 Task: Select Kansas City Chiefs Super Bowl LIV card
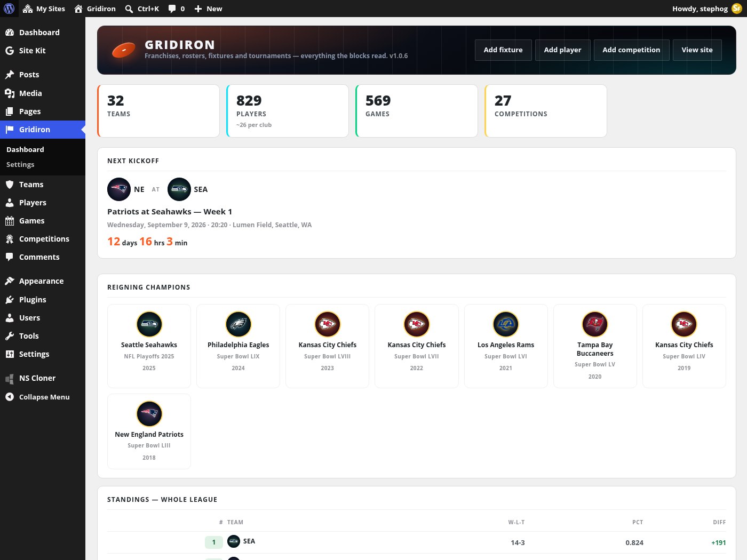tap(684, 346)
